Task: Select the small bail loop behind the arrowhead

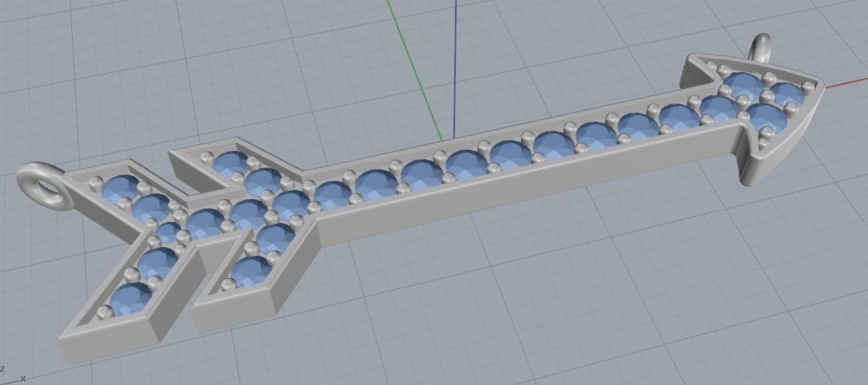Action: (762, 47)
